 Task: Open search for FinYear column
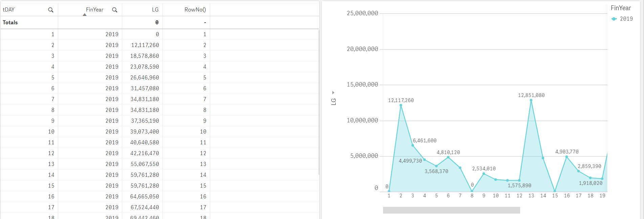coord(115,10)
